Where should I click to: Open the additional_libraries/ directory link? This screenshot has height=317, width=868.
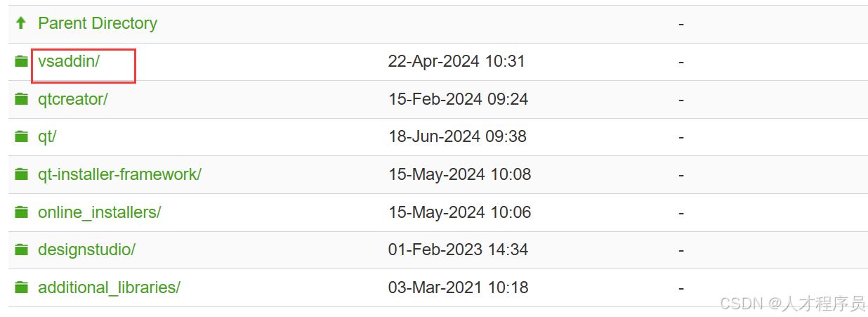point(109,287)
